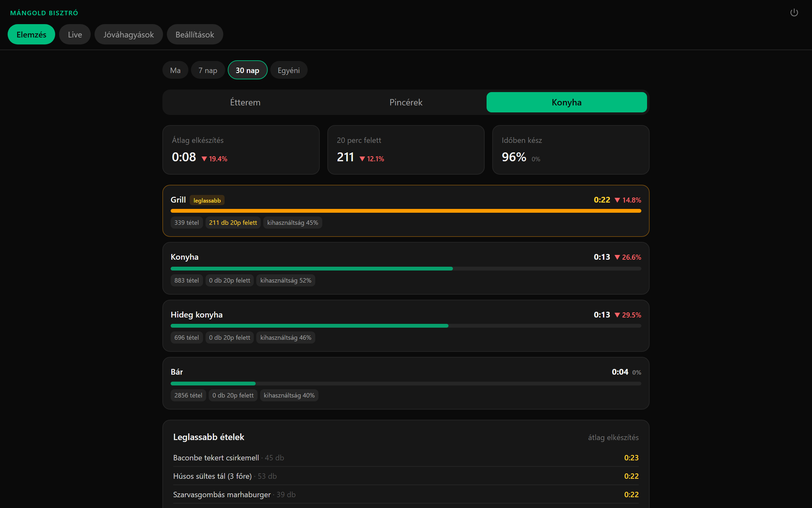This screenshot has height=508, width=812.
Task: Open the Átlag elkészítés card
Action: pos(241,150)
